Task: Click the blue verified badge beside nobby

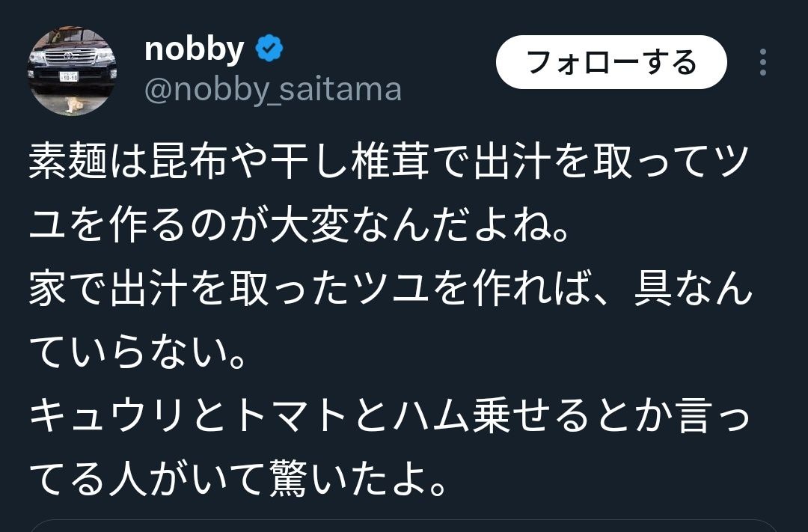Action: (269, 49)
